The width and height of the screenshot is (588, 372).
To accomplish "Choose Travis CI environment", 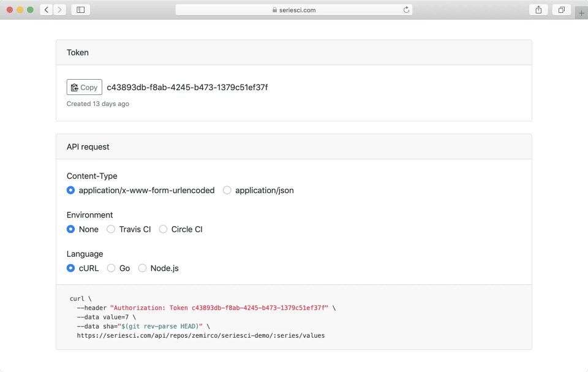I will click(111, 229).
